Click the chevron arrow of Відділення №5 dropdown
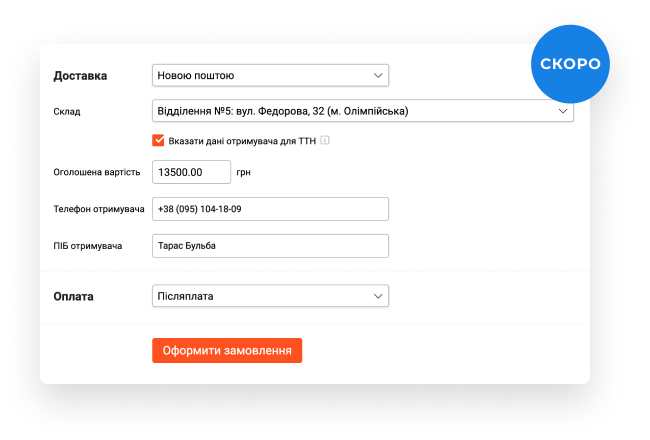 [x=563, y=111]
